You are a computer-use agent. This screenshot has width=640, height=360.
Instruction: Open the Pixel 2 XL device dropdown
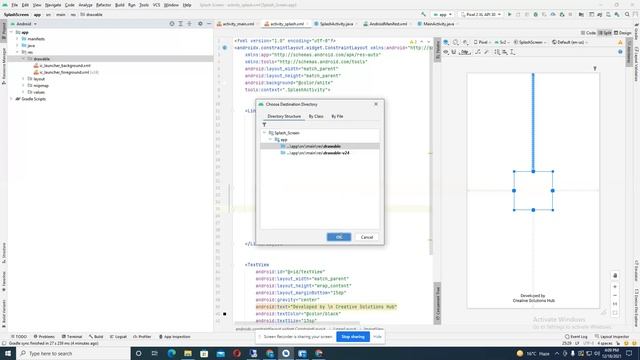pos(481,14)
